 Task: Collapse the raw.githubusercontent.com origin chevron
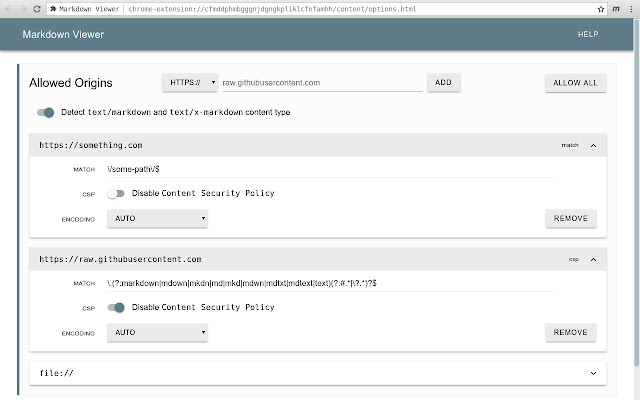click(593, 259)
